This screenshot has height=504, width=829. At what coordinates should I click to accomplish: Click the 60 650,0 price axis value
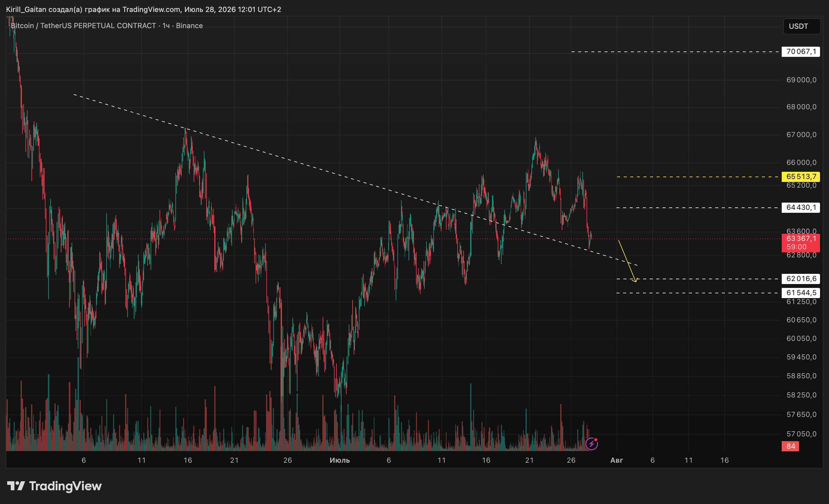click(x=801, y=320)
